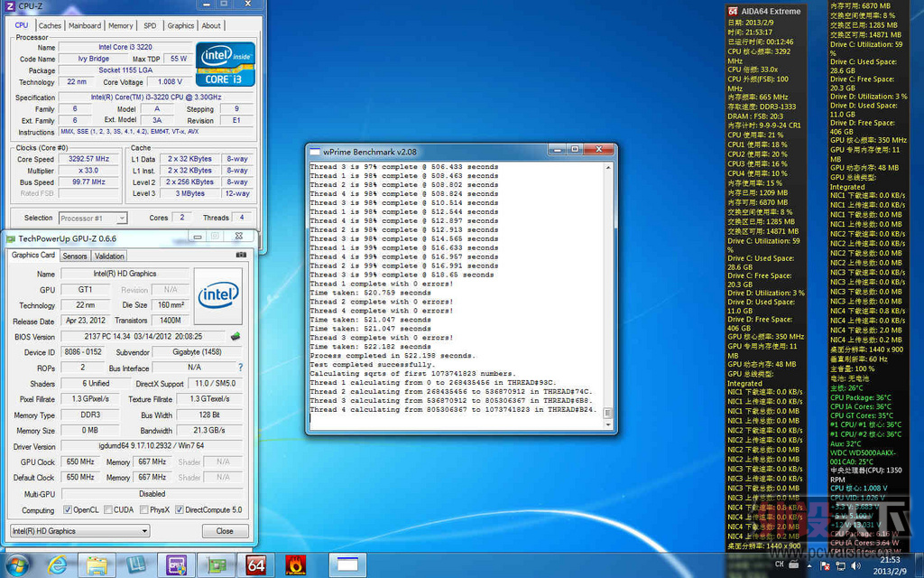The image size is (924, 578).
Task: Switch to the Caches tab
Action: (50, 26)
